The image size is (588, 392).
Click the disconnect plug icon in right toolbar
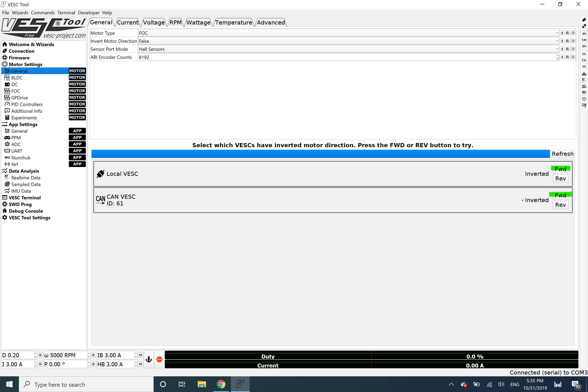coord(584,26)
